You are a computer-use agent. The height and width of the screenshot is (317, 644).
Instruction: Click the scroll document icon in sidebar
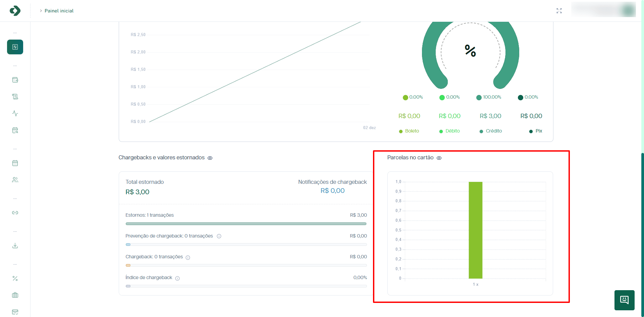15,97
